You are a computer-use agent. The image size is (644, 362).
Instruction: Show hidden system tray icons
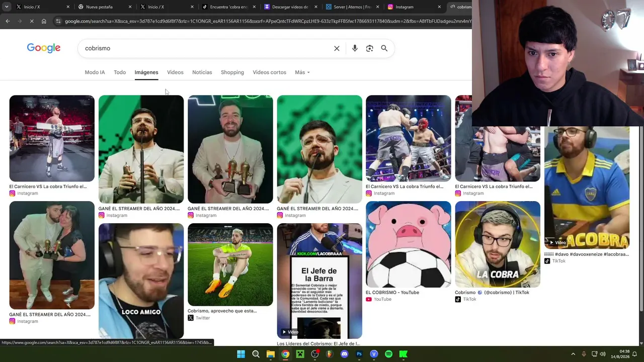pos(573,354)
